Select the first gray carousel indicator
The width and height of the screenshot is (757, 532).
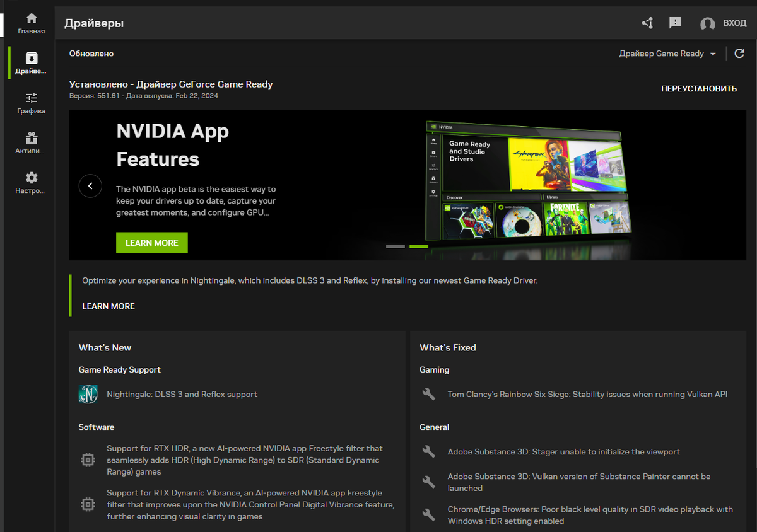[396, 246]
